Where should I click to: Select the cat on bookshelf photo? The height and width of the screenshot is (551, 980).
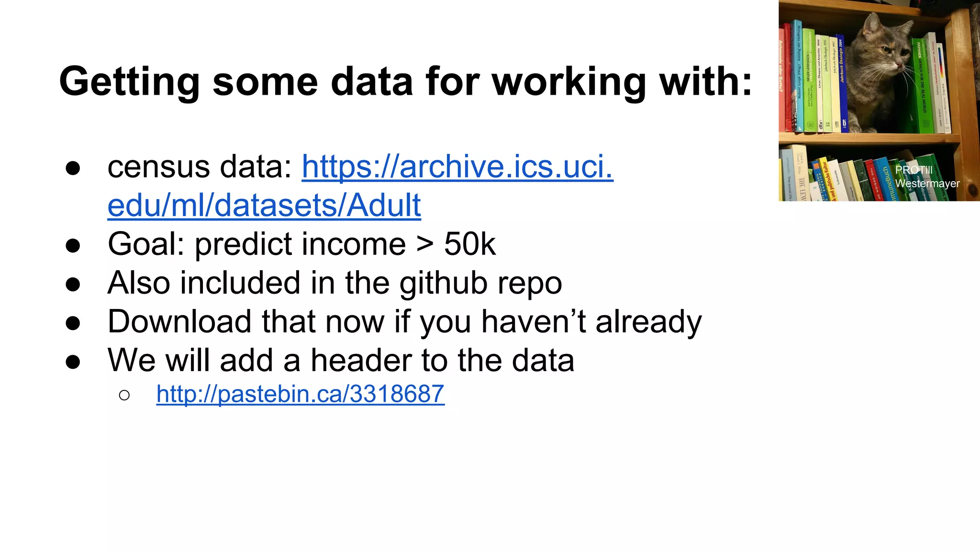[879, 100]
